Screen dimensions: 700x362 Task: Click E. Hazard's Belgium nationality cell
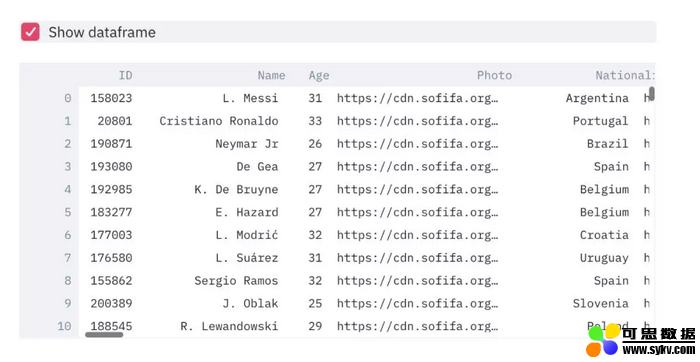coord(604,212)
